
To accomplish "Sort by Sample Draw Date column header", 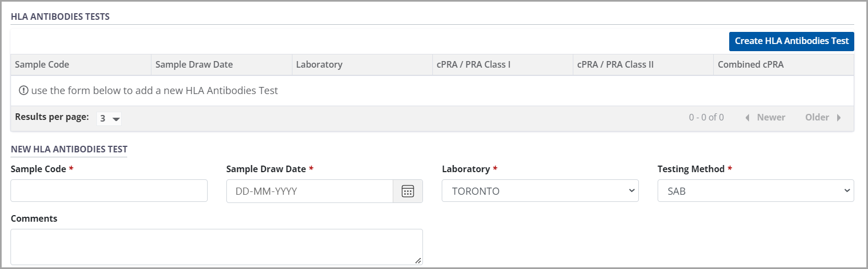I will tap(194, 64).
